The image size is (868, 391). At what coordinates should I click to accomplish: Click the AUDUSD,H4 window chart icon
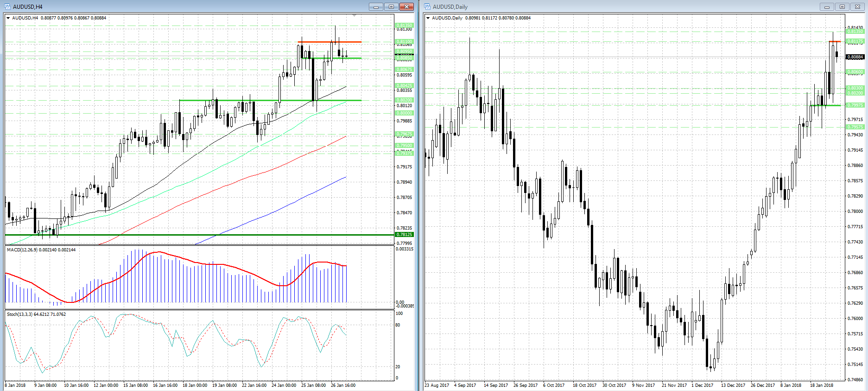(x=7, y=6)
